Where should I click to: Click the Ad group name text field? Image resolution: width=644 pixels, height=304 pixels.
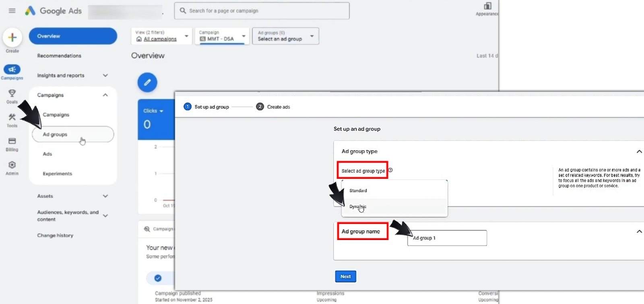447,238
